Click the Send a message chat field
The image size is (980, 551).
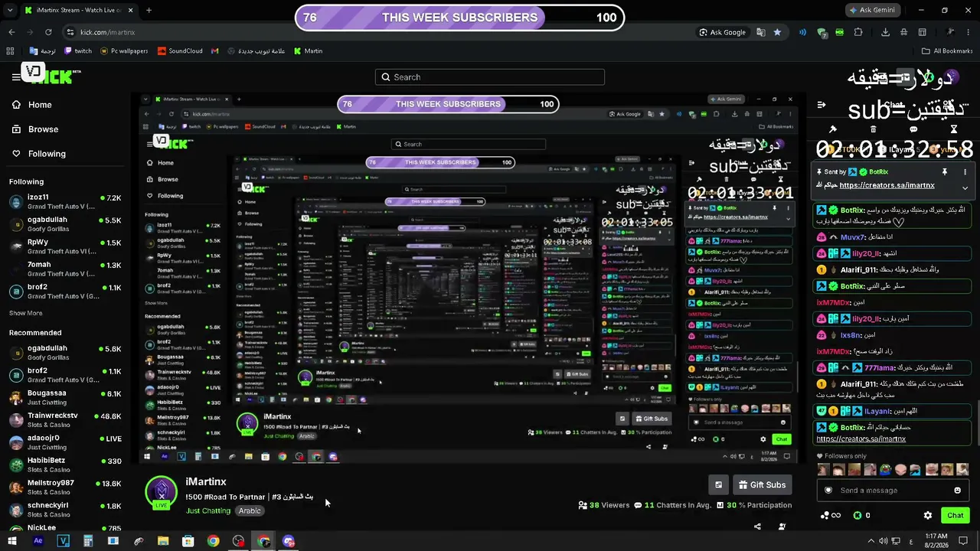coord(892,491)
